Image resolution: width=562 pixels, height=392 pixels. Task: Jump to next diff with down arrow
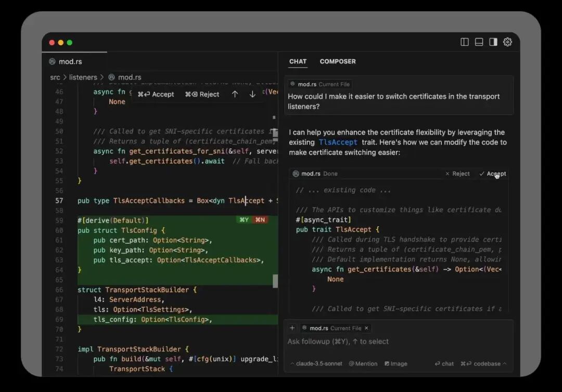pyautogui.click(x=252, y=94)
